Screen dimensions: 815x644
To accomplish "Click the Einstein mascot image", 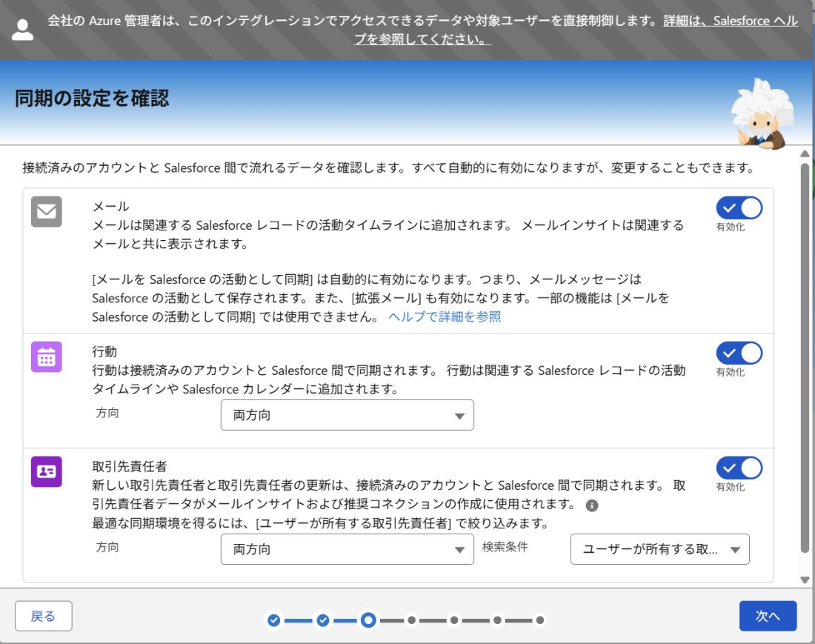I will pyautogui.click(x=762, y=113).
